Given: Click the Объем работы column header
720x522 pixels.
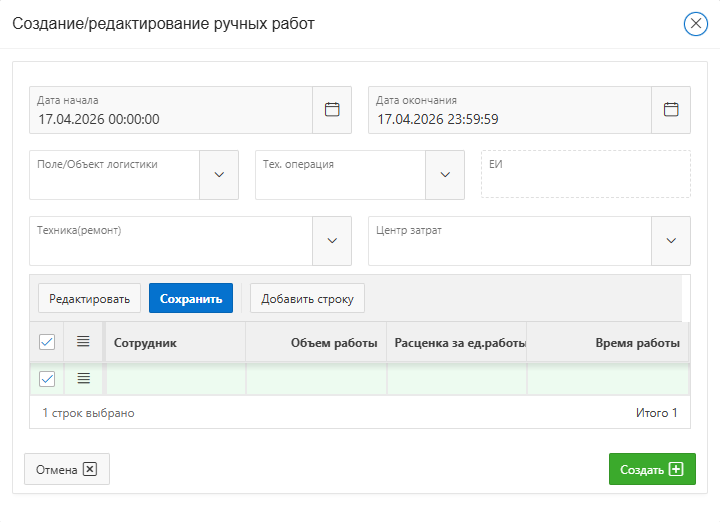Looking at the screenshot, I should pyautogui.click(x=333, y=343).
